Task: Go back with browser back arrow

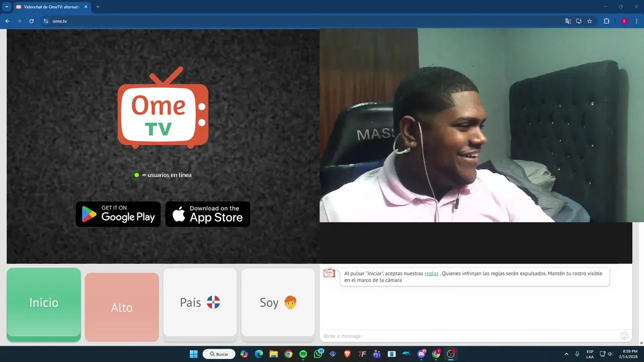Action: coord(8,21)
